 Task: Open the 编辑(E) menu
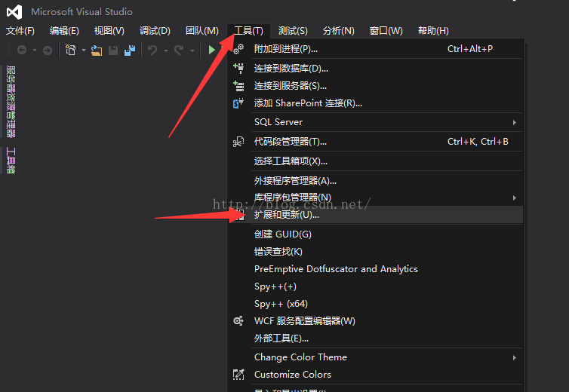(64, 31)
